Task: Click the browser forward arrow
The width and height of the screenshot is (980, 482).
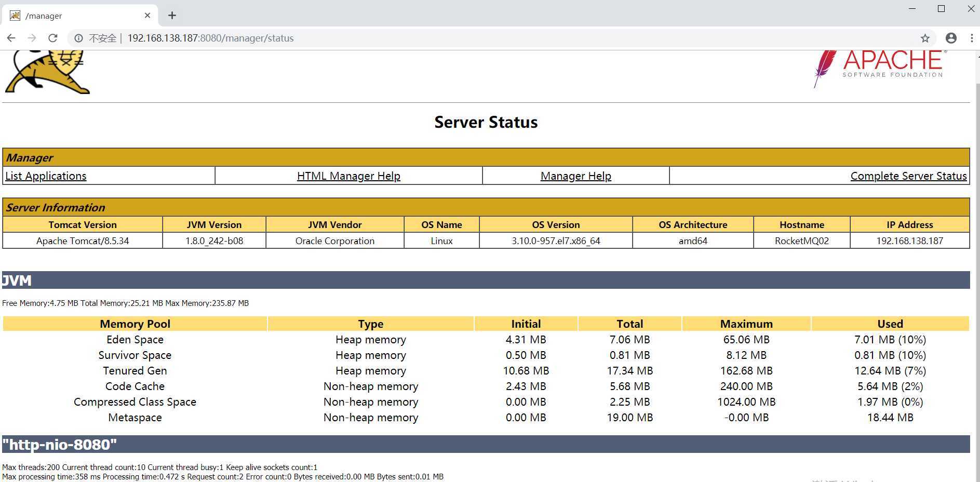Action: click(32, 38)
